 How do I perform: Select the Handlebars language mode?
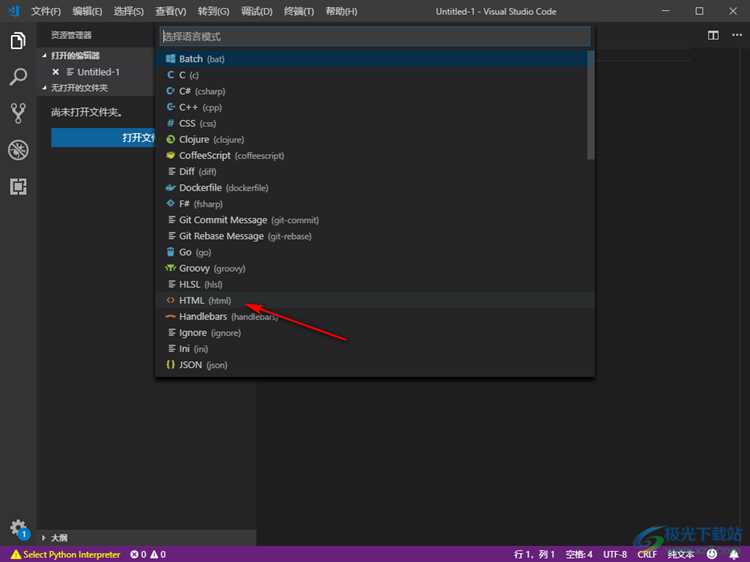pos(375,316)
